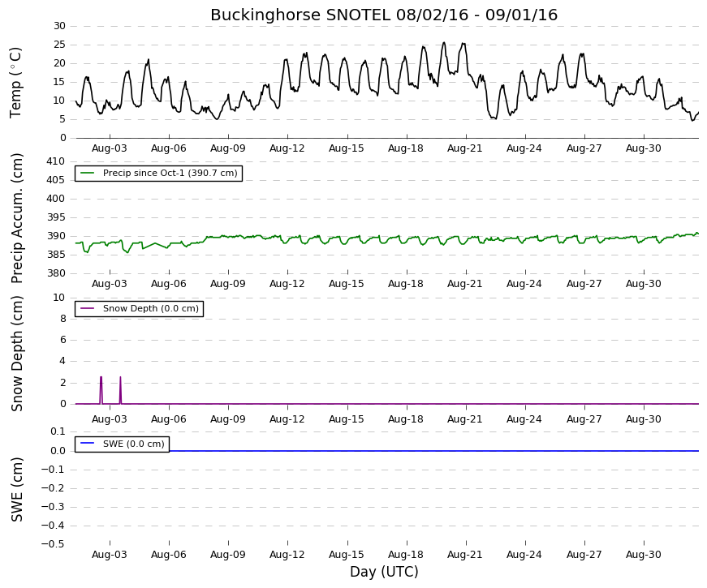Screen dimensions: 707x588
Task: Click Aug-12 tick under temperature plot
Action: coord(287,148)
